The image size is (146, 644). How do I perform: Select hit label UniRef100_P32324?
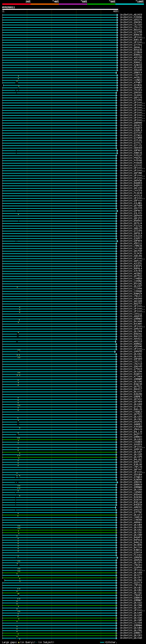coord(131,226)
